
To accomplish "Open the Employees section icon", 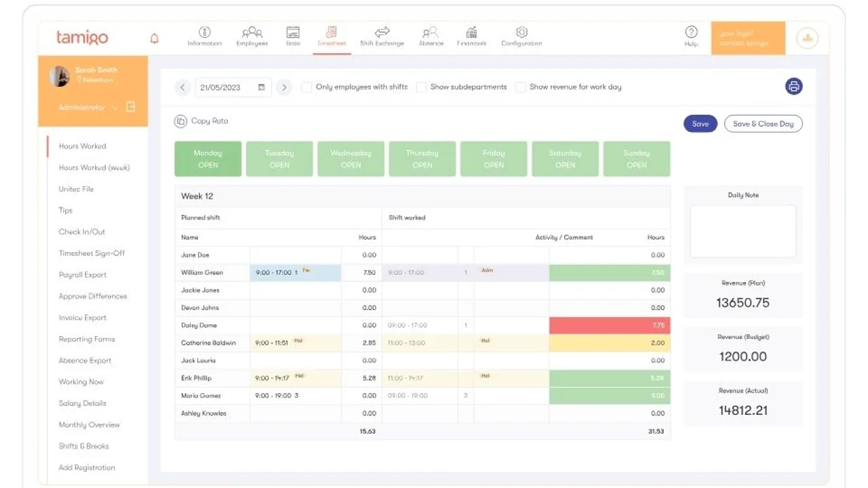I will (252, 32).
